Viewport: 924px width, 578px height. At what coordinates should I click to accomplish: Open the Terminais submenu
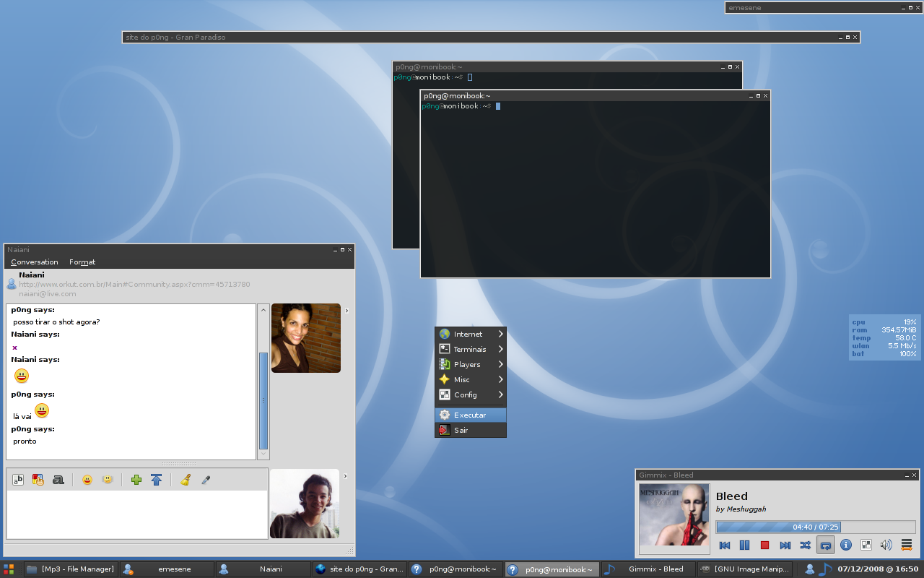click(471, 349)
